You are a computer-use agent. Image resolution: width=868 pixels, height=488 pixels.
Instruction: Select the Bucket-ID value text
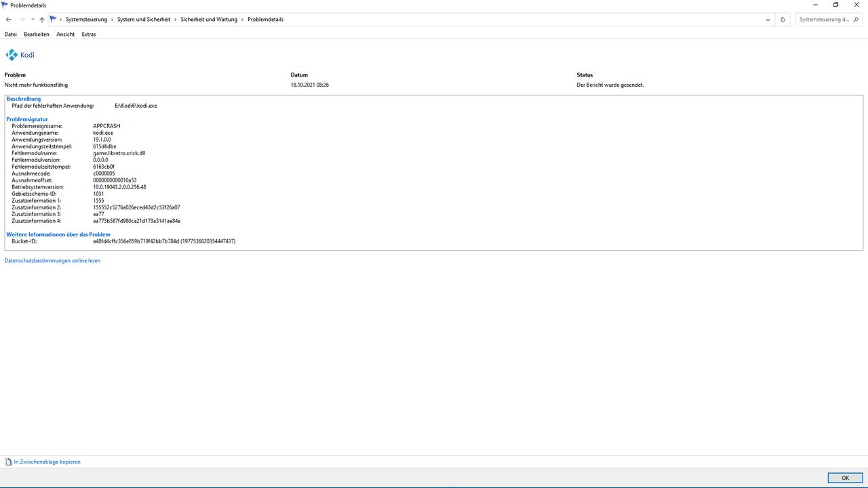(164, 241)
